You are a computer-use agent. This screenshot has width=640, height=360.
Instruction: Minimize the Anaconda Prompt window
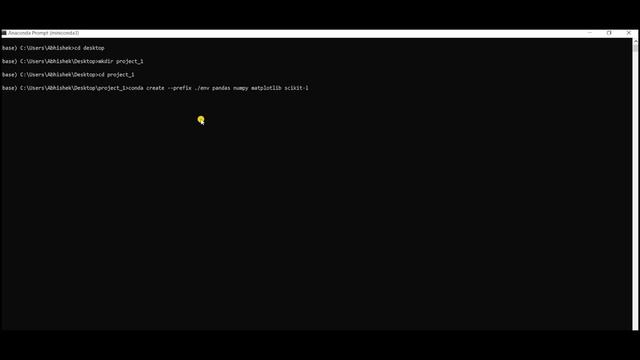(x=590, y=33)
